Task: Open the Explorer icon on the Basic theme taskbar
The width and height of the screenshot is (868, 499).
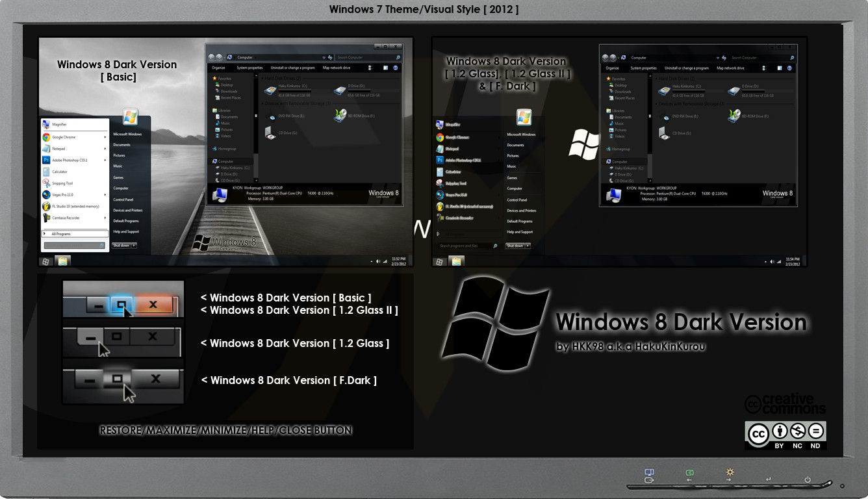Action: pos(64,261)
